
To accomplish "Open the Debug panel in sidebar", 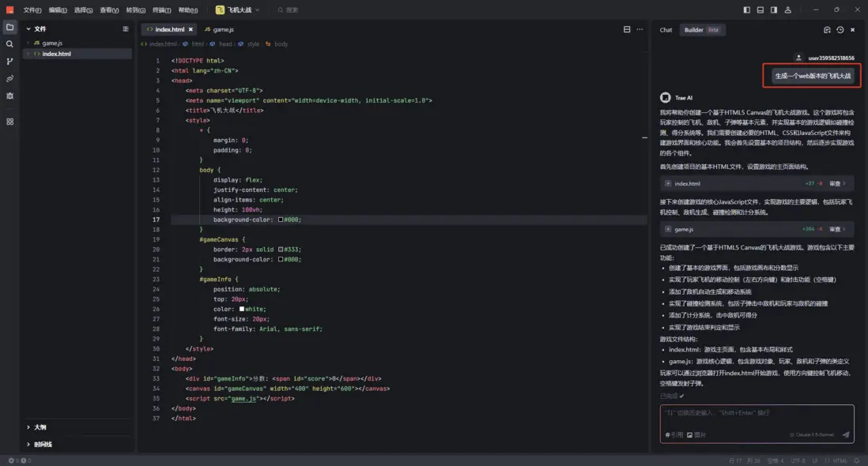I will pos(9,96).
